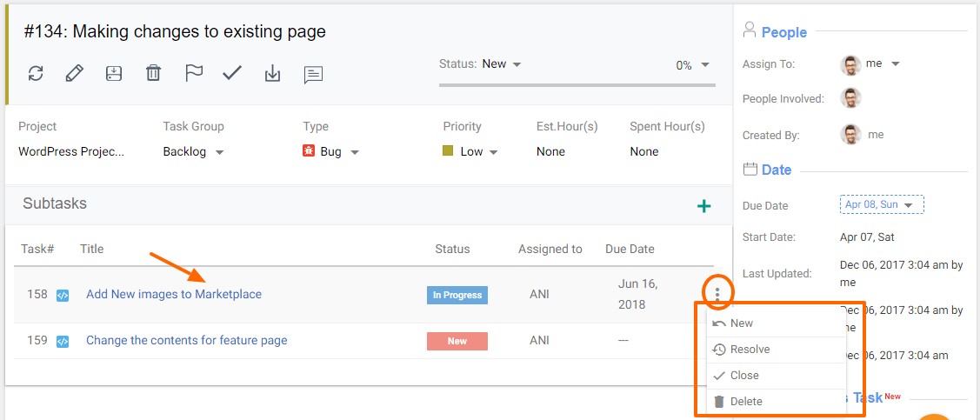This screenshot has height=420, width=980.
Task: Click the Assign To avatar
Action: click(x=850, y=65)
